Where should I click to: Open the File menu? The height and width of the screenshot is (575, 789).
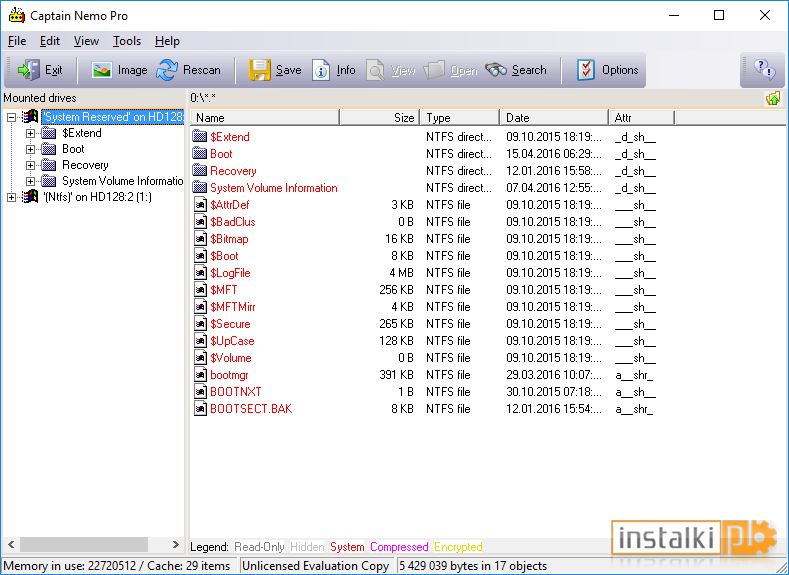tap(17, 41)
